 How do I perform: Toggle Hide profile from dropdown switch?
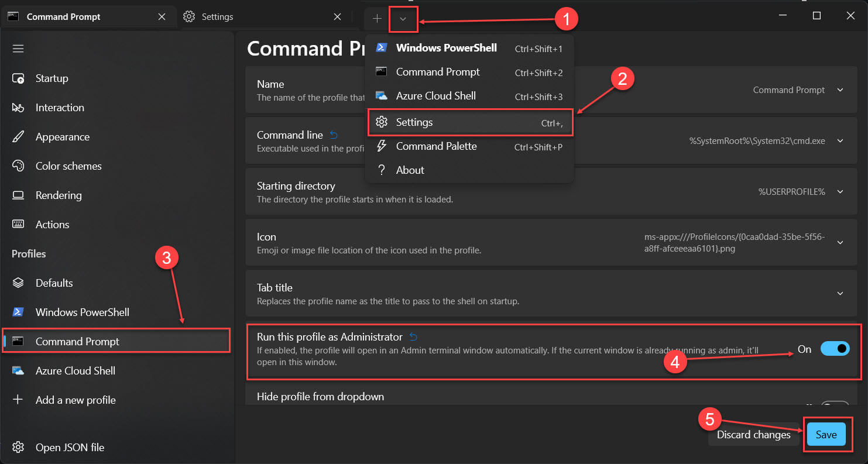(x=835, y=404)
